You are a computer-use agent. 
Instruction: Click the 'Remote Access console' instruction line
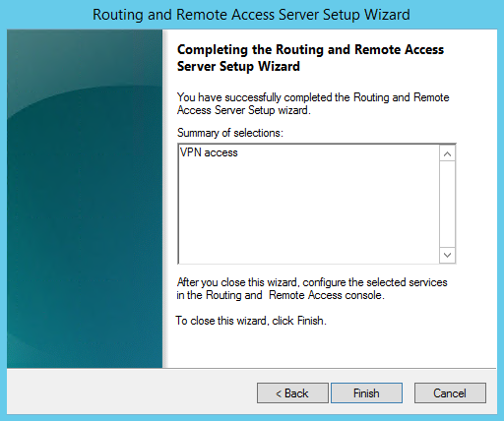click(281, 295)
